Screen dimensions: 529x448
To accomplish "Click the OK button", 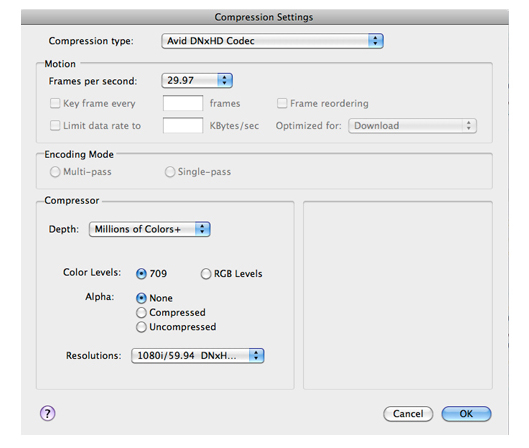I will click(x=466, y=414).
